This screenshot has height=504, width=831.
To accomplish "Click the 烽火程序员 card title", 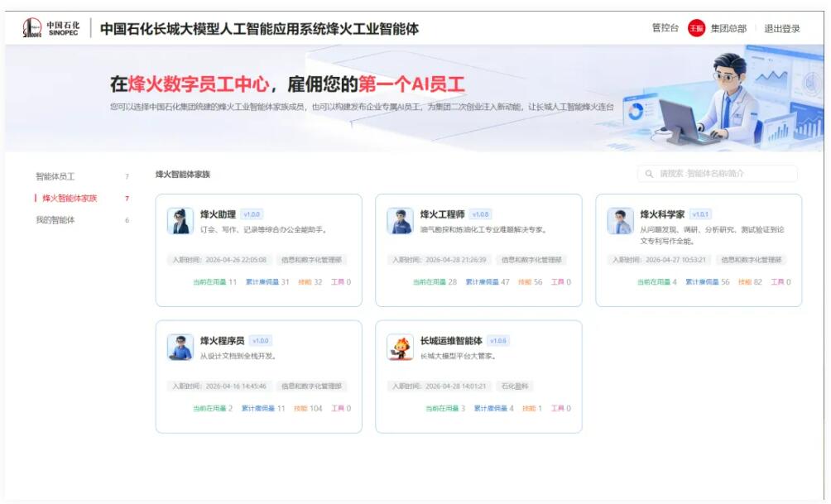I will [x=222, y=340].
